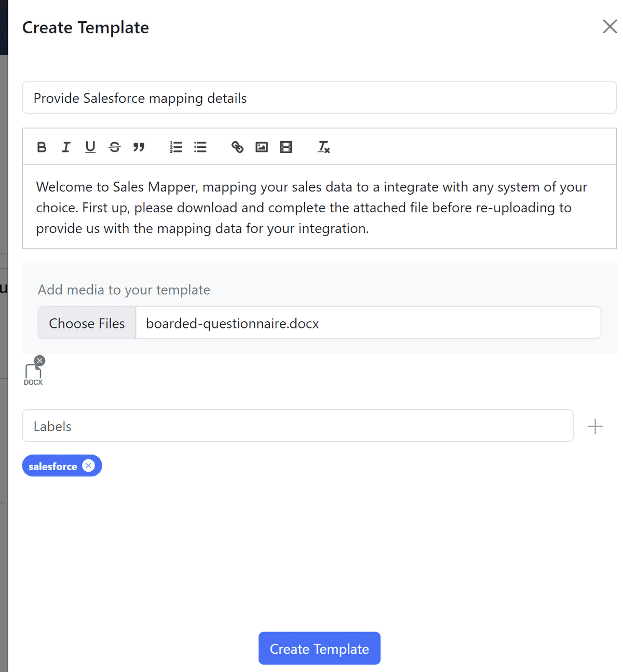Image resolution: width=623 pixels, height=672 pixels.
Task: Insert a video into the editor
Action: 286,147
